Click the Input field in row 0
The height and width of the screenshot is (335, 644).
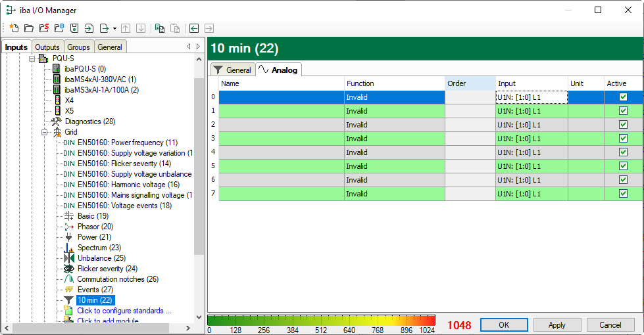531,97
